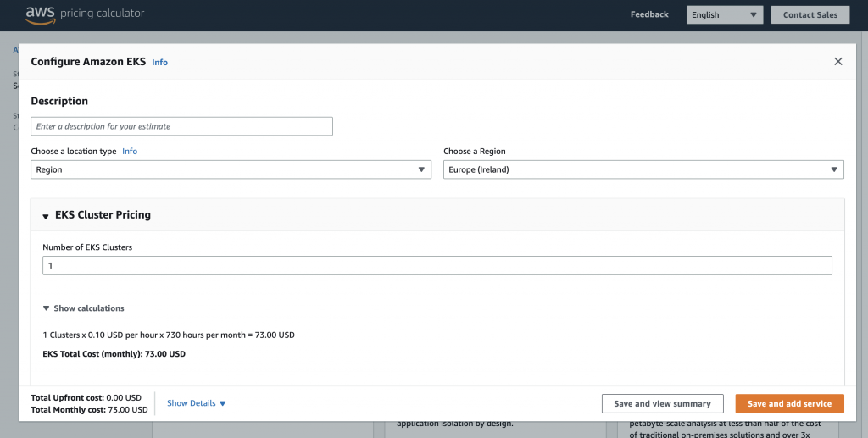The image size is (868, 438).
Task: Click the EKS Total Cost (monthly) line
Action: coord(114,354)
